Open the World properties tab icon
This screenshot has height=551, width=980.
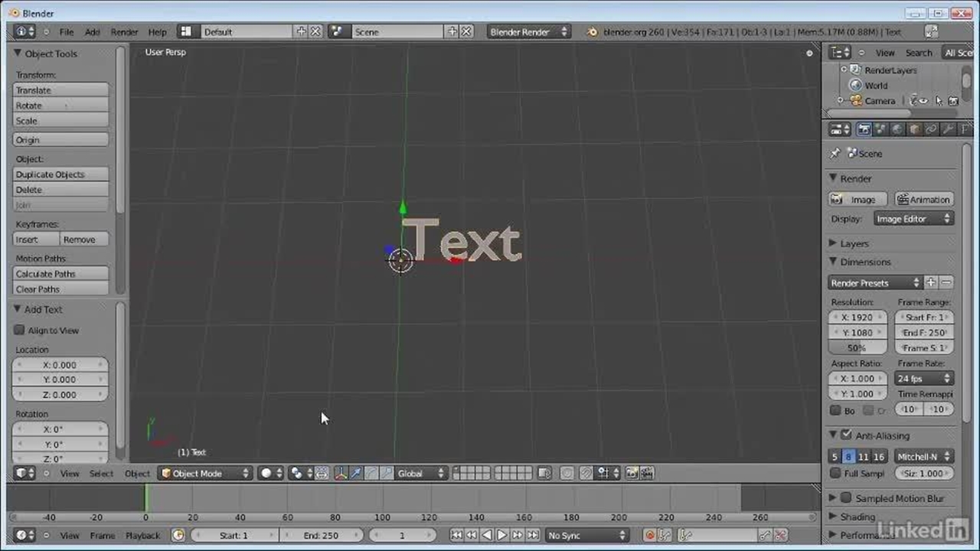897,129
